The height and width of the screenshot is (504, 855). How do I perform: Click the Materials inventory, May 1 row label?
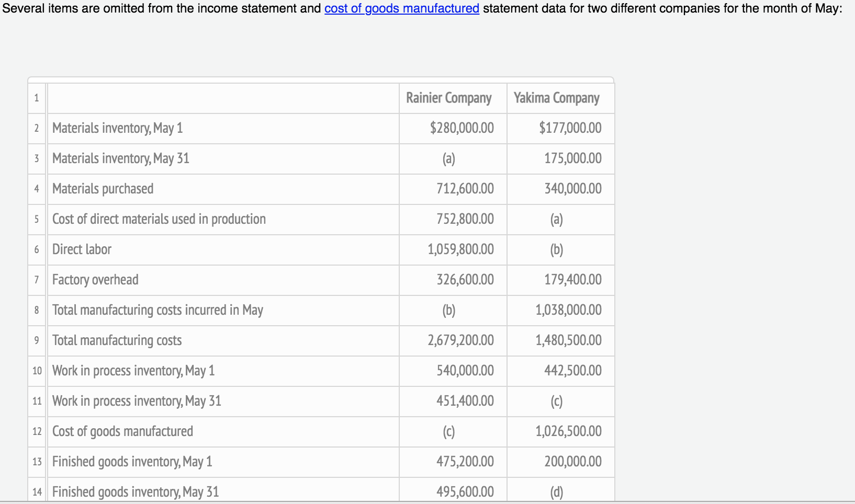pos(117,128)
